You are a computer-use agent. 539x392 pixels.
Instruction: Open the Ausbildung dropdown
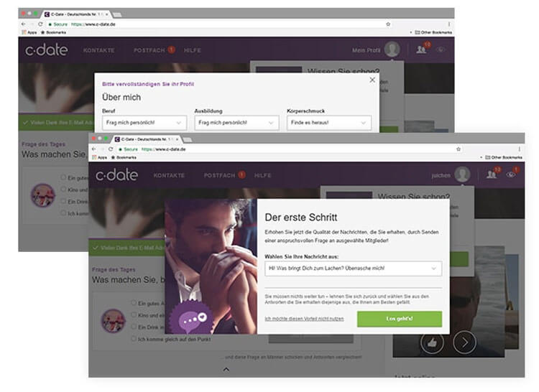point(236,123)
